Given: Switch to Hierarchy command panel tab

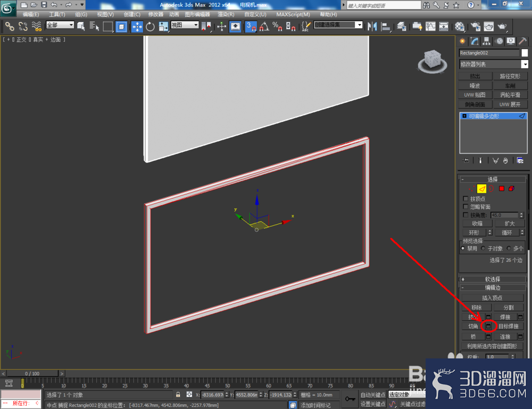Looking at the screenshot, I should click(x=487, y=41).
